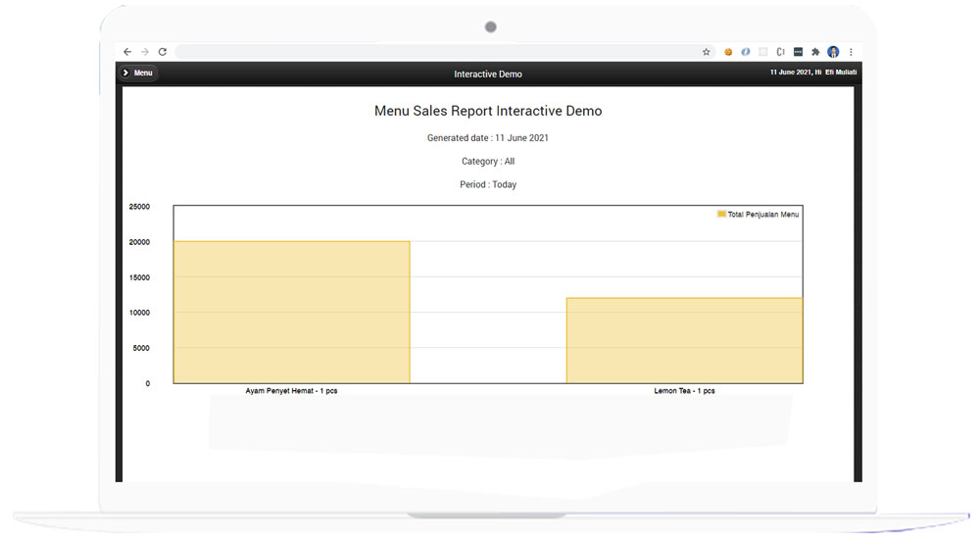Click the Menu Sales Report heading

pyautogui.click(x=488, y=112)
